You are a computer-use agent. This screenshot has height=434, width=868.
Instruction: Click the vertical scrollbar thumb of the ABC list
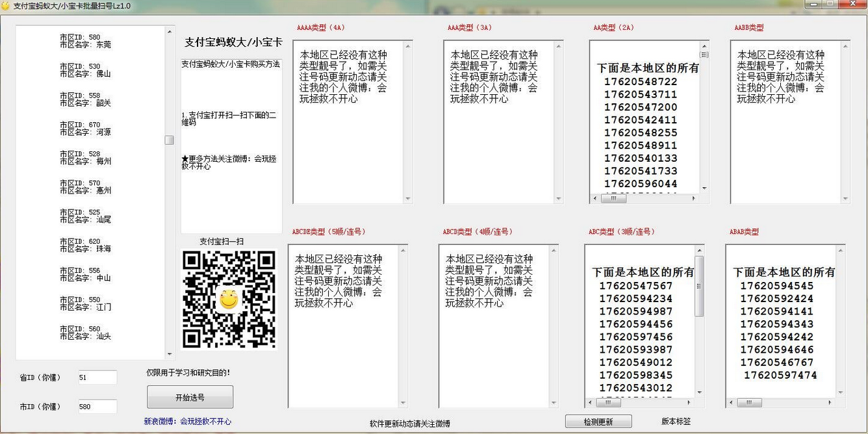(x=699, y=286)
